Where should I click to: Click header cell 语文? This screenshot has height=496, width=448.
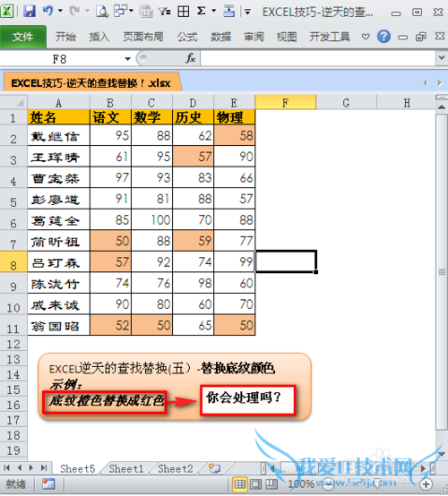[110, 117]
